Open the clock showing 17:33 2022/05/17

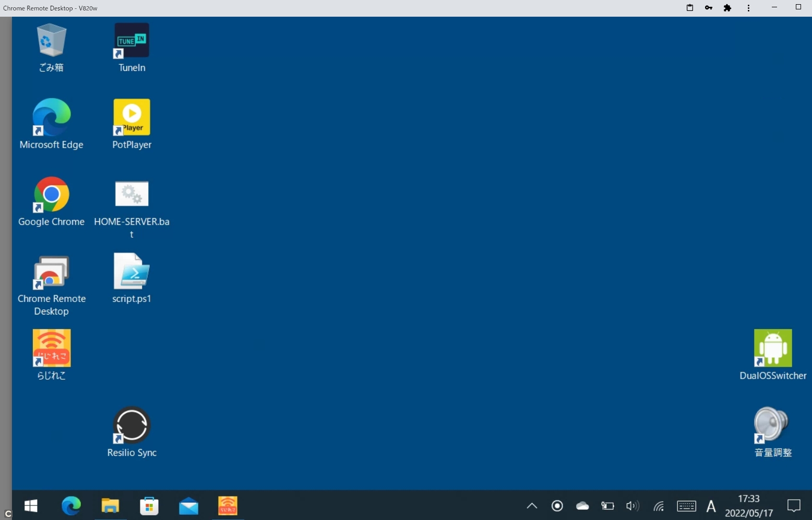pyautogui.click(x=749, y=505)
